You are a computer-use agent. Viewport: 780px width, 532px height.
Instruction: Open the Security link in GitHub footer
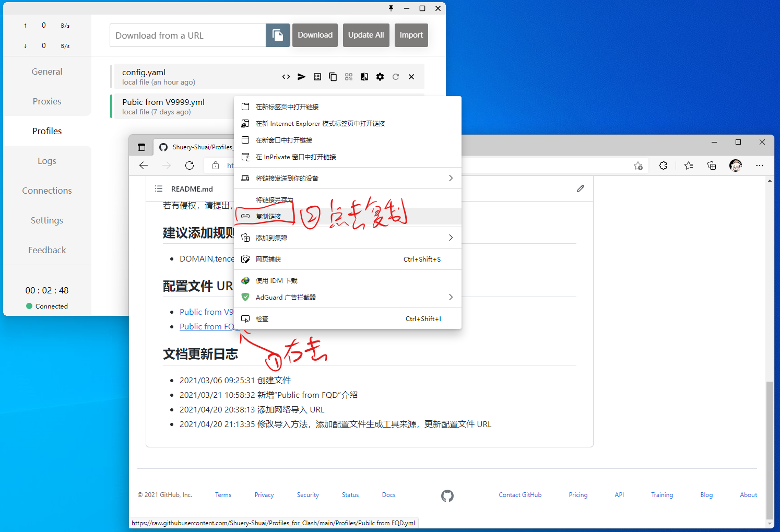coord(308,495)
